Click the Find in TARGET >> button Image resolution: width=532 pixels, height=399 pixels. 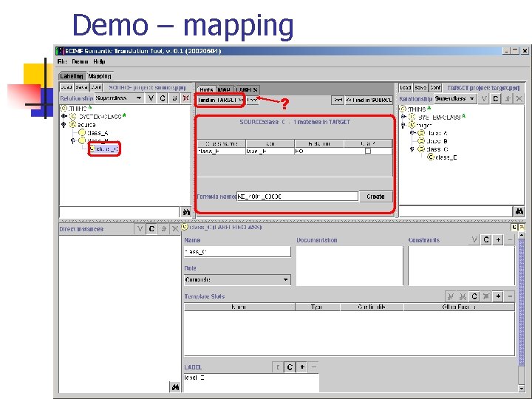[220, 100]
